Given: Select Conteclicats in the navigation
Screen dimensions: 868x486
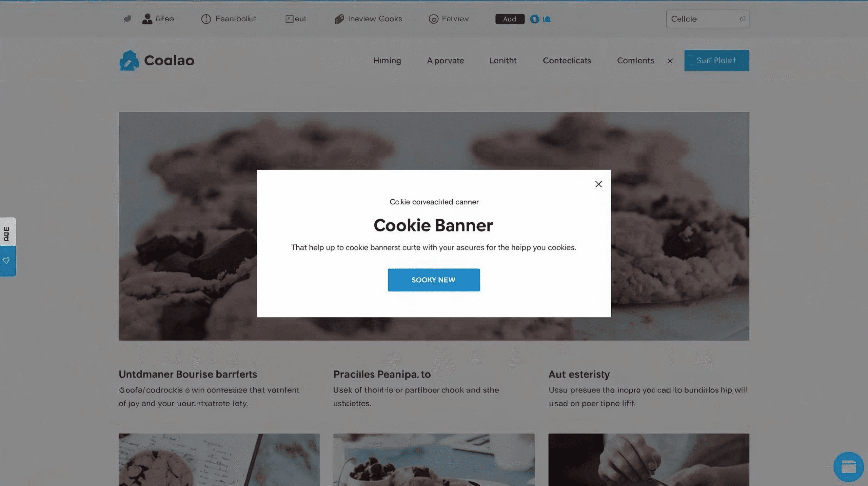Looking at the screenshot, I should pos(567,61).
